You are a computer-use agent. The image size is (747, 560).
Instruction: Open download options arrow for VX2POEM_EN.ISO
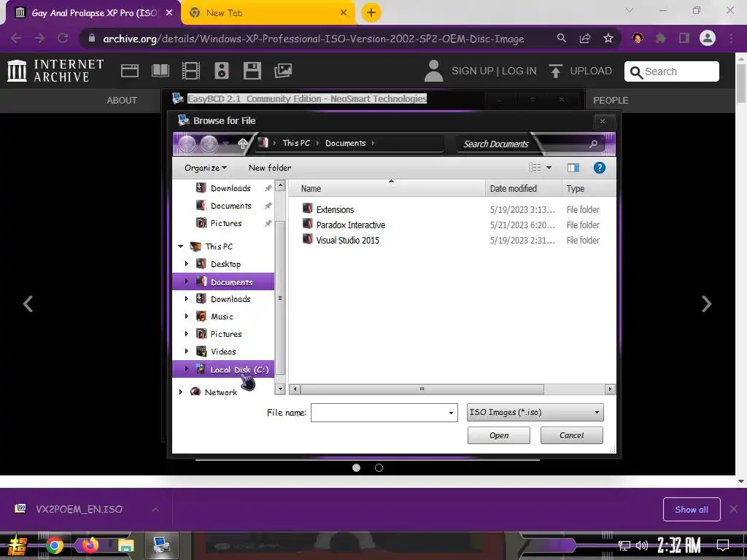pos(155,510)
